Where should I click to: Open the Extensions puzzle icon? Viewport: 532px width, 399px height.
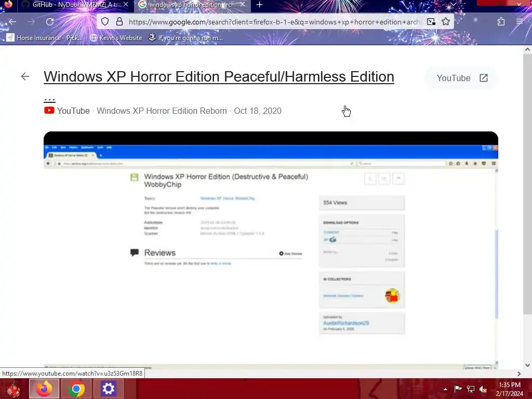pyautogui.click(x=501, y=22)
